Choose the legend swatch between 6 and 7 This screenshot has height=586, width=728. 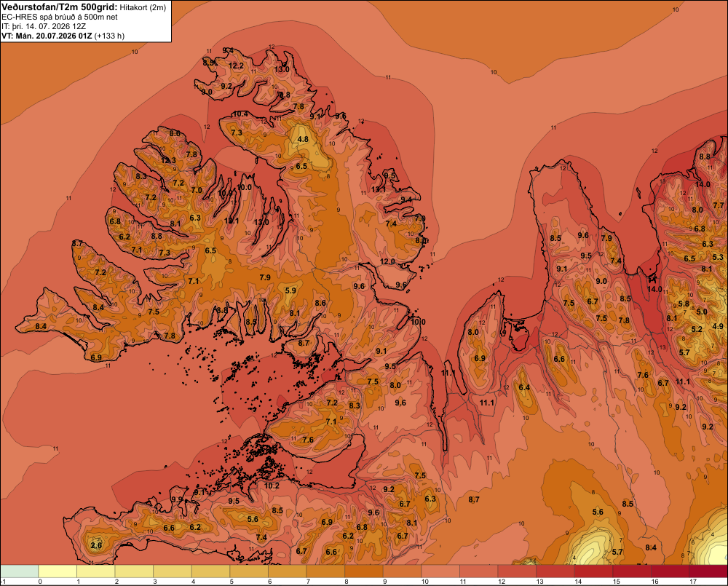(288, 571)
